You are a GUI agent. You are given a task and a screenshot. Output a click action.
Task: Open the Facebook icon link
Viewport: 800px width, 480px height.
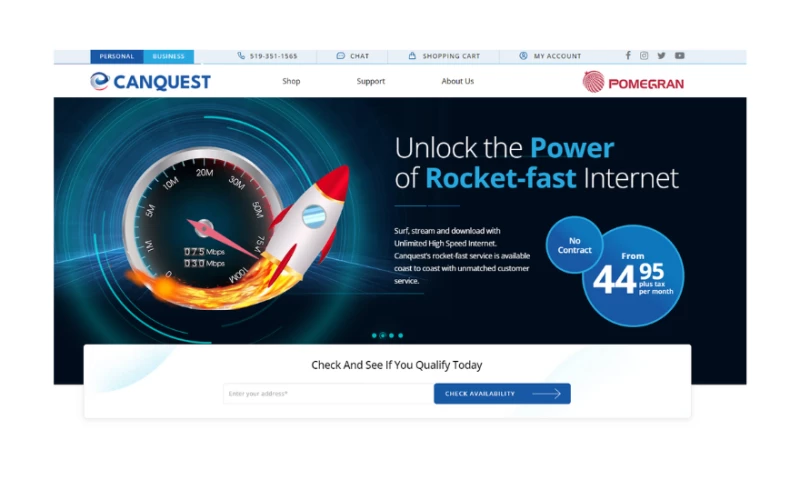pyautogui.click(x=628, y=56)
